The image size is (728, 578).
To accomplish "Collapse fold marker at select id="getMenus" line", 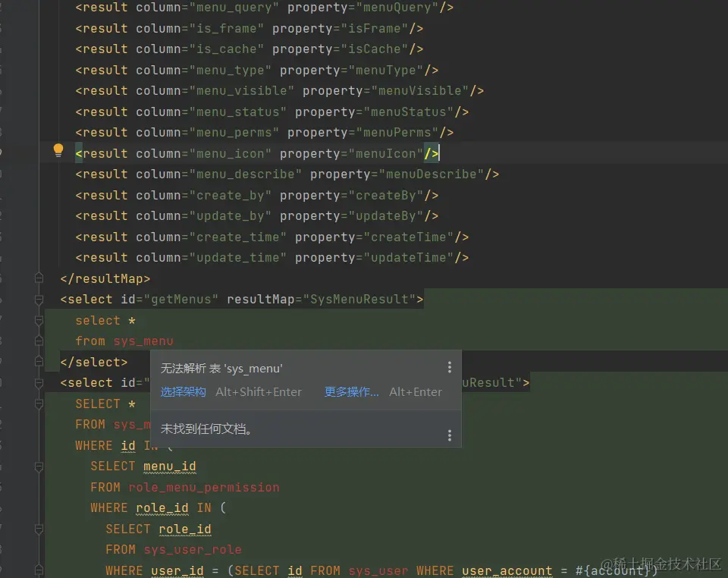I will coord(39,300).
